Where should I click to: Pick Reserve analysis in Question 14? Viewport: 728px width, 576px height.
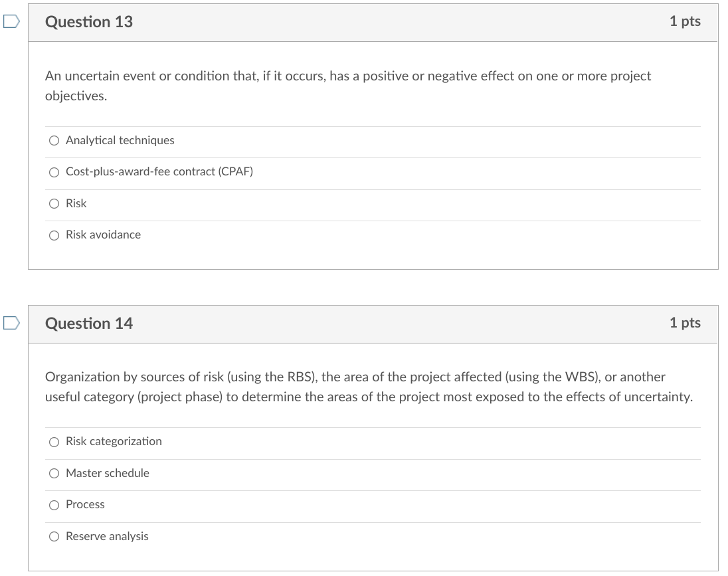click(x=54, y=536)
